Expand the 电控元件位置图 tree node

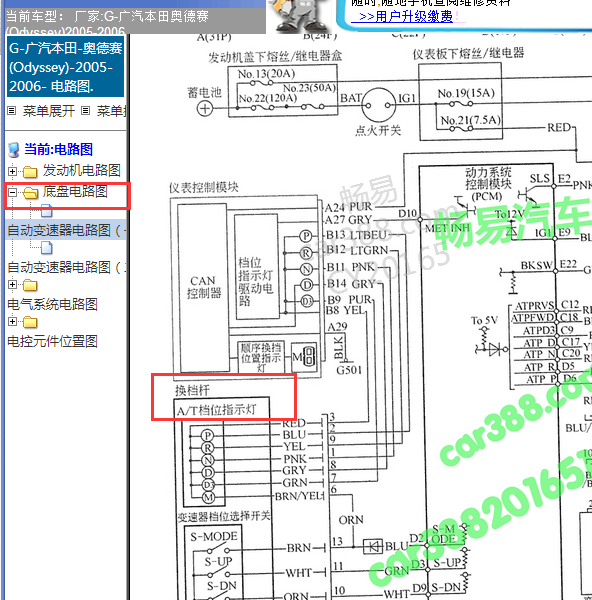(x=12, y=321)
